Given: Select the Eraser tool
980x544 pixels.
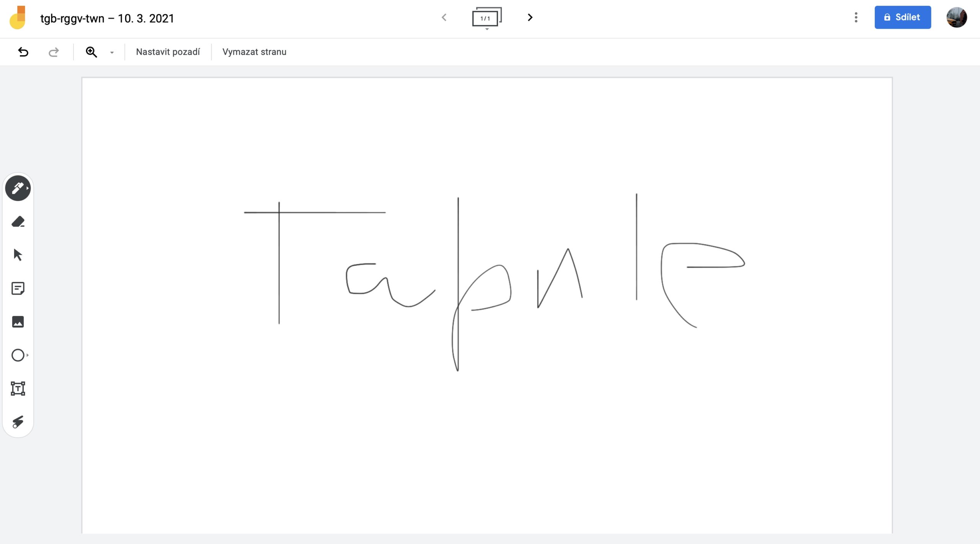Looking at the screenshot, I should [18, 222].
